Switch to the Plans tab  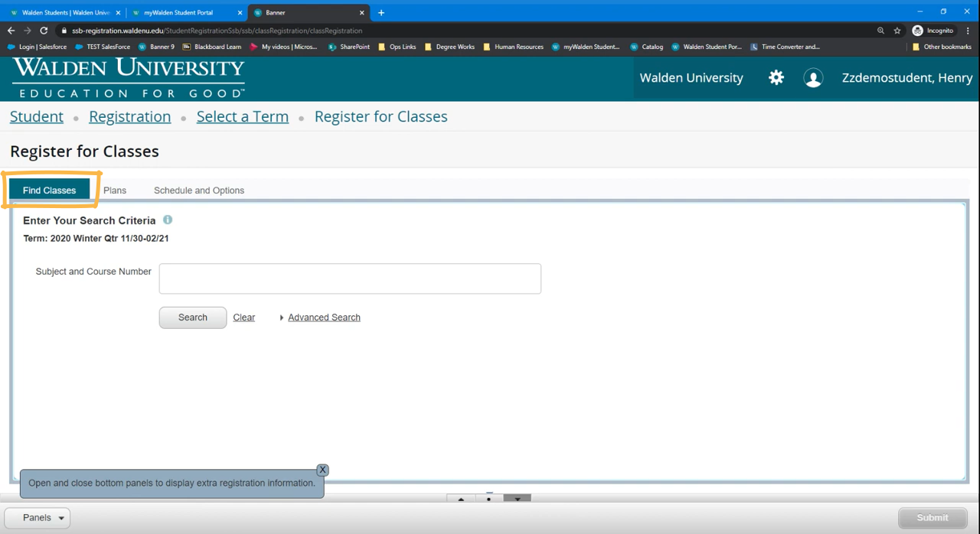(x=115, y=190)
